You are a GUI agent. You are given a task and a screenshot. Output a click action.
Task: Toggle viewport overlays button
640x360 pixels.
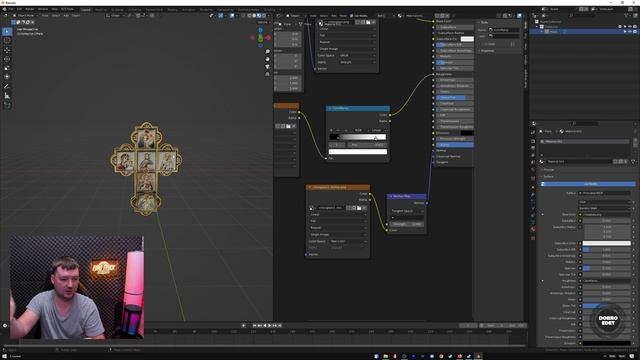point(233,16)
